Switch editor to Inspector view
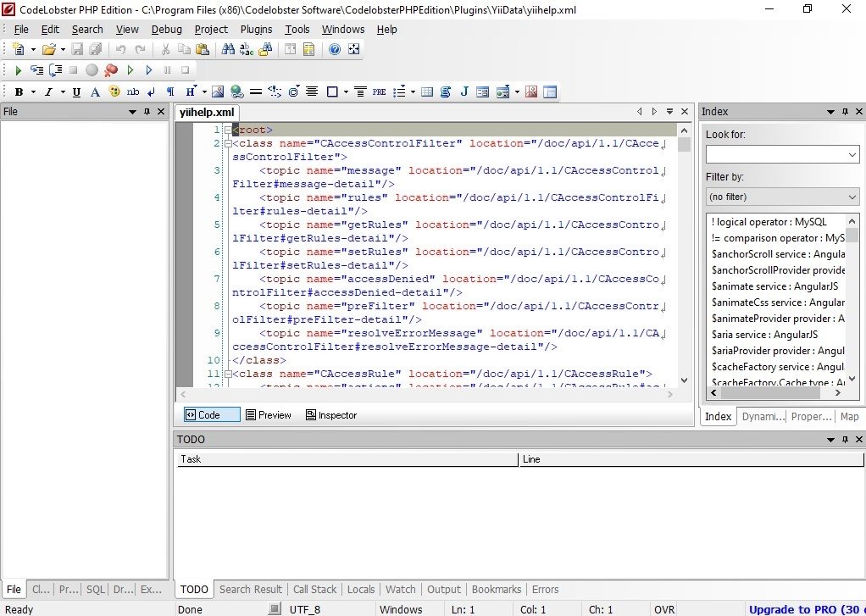 click(331, 415)
